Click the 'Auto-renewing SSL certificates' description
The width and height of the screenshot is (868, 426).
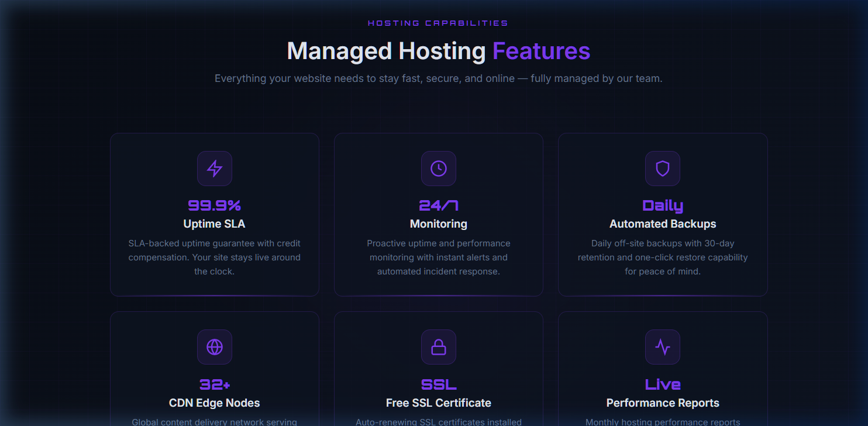tap(439, 421)
